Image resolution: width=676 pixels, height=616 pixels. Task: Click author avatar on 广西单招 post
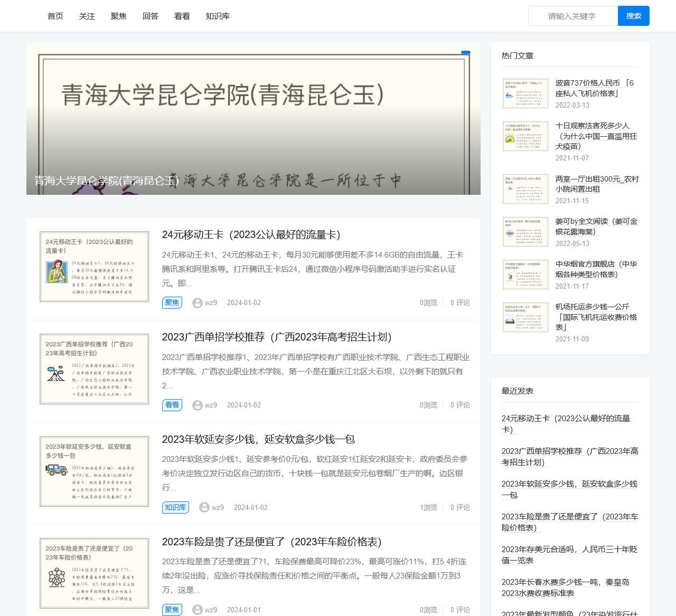pyautogui.click(x=198, y=405)
